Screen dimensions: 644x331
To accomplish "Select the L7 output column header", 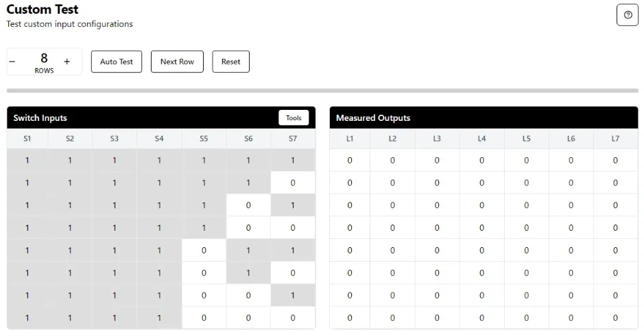I will point(615,139).
